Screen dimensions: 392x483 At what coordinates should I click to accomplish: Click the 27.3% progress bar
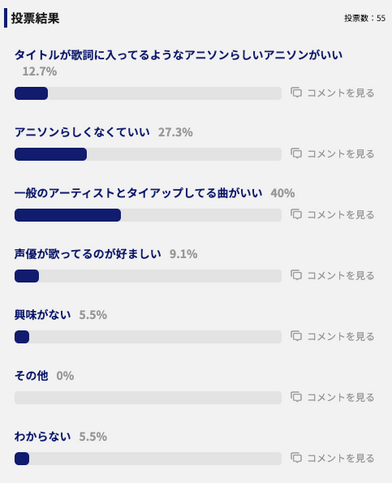pyautogui.click(x=148, y=154)
